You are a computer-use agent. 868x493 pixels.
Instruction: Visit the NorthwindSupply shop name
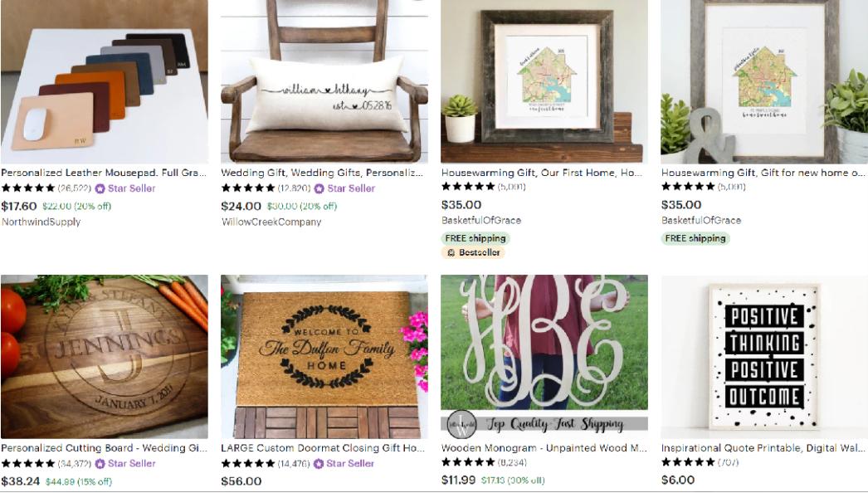(41, 222)
